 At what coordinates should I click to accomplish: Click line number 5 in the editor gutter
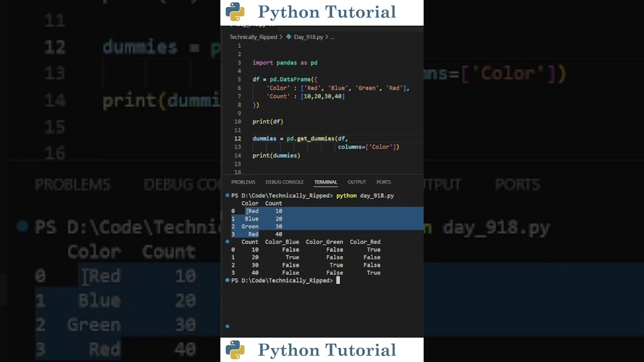pos(239,79)
